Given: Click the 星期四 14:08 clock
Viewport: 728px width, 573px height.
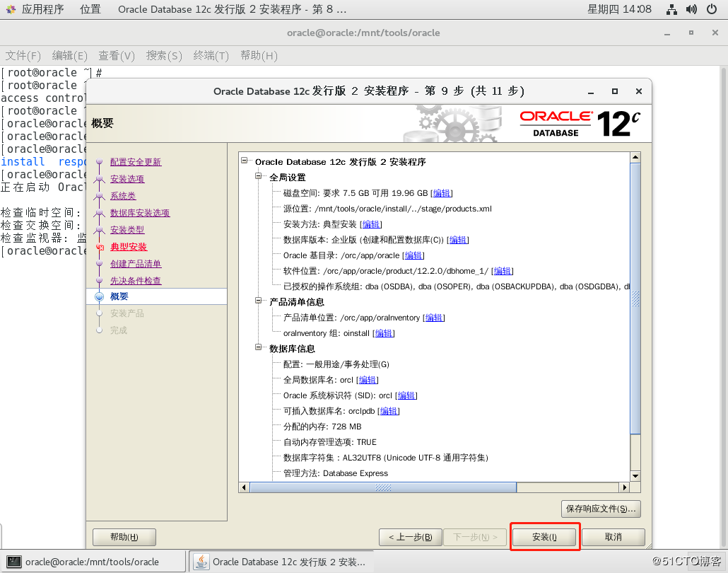Looking at the screenshot, I should coord(619,9).
